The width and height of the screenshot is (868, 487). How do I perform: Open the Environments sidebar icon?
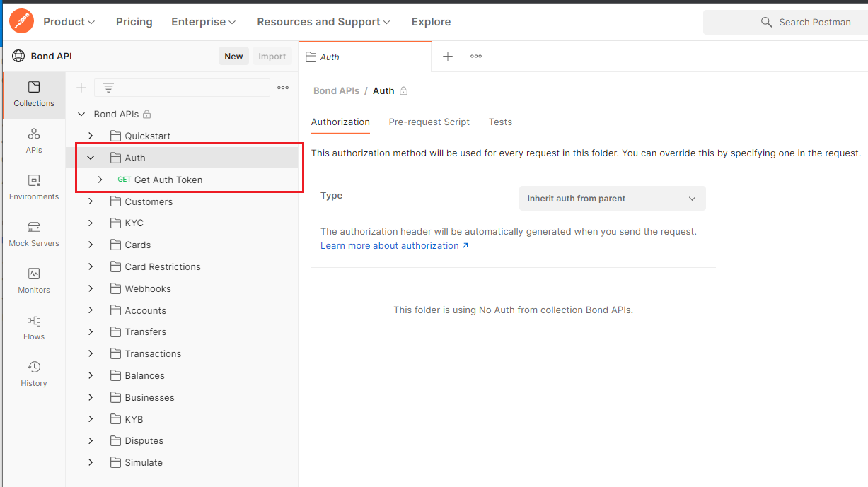pos(34,180)
